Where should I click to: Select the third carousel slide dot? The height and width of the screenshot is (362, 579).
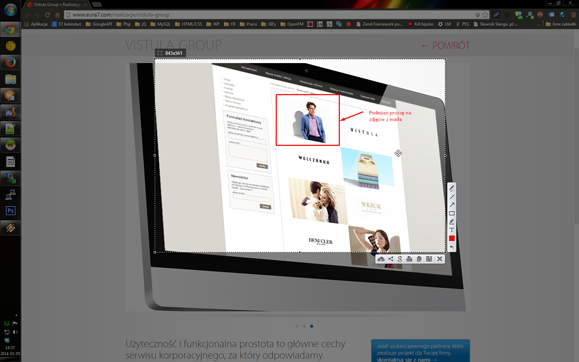(312, 326)
